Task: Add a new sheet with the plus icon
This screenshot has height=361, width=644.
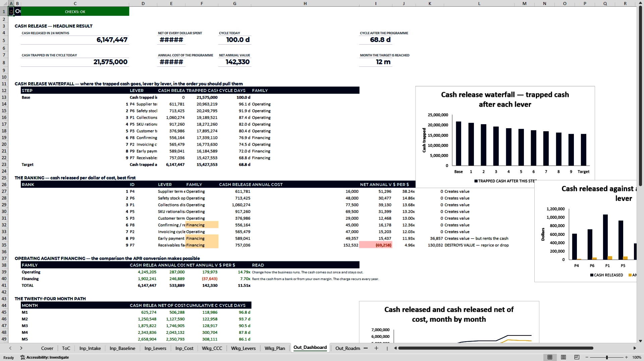Action: click(x=376, y=348)
